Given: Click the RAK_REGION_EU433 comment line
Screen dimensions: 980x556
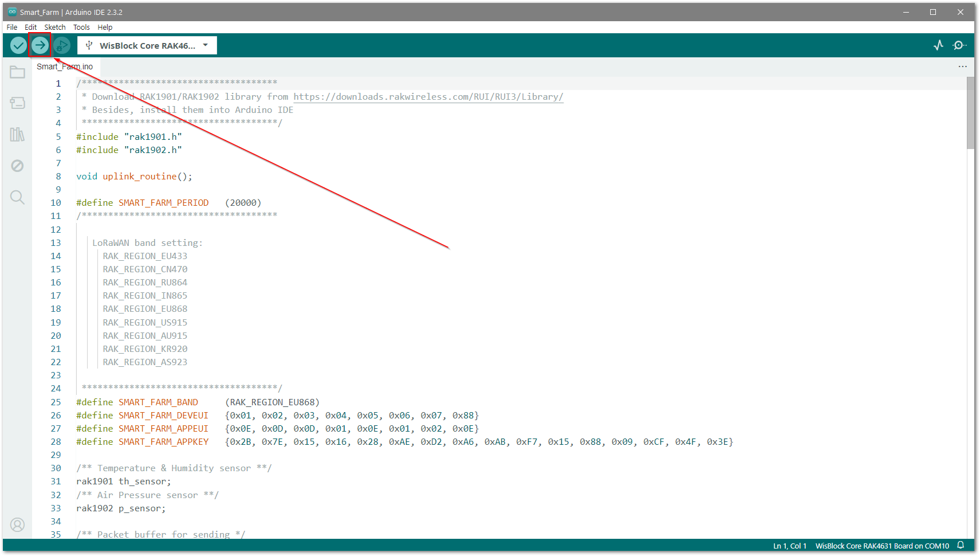Looking at the screenshot, I should coord(145,256).
